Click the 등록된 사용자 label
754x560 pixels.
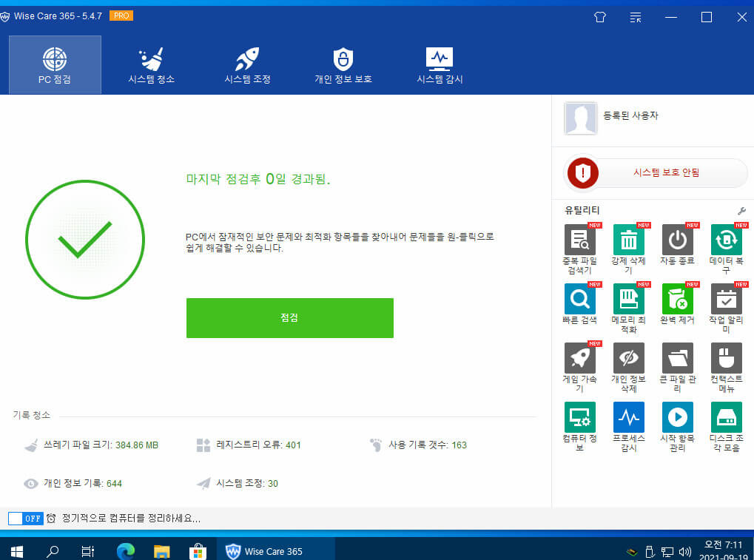click(x=630, y=115)
